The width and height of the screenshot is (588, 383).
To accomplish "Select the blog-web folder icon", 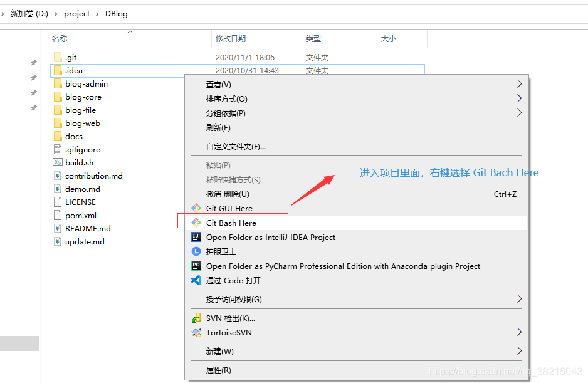I will point(58,123).
